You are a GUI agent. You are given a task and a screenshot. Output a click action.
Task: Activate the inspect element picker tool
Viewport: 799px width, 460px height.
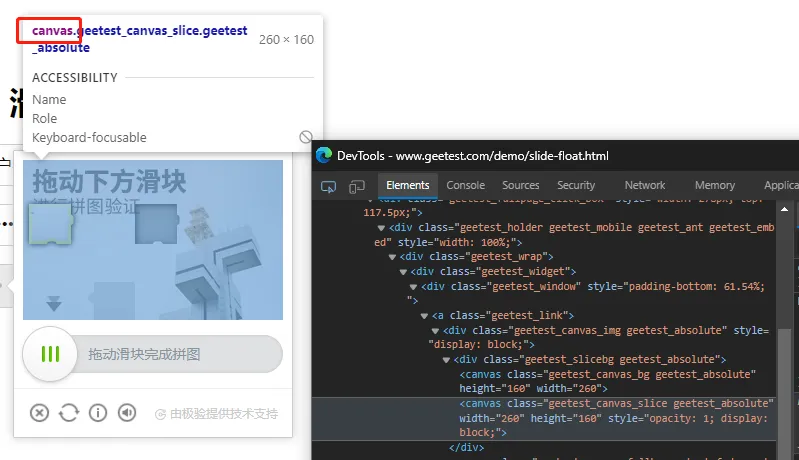point(329,186)
